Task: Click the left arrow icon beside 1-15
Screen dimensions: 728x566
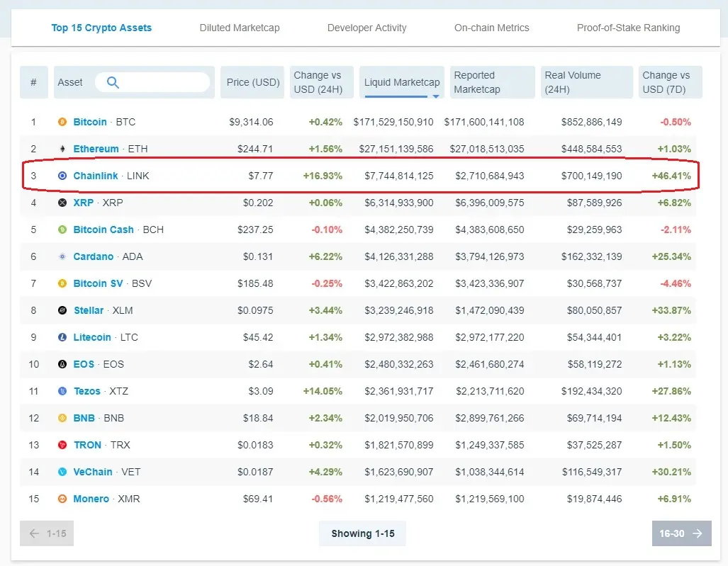Action: coord(34,533)
